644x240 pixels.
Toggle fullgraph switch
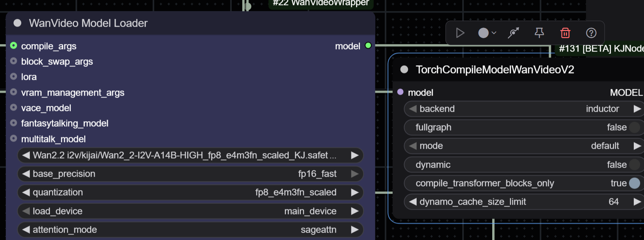(635, 127)
